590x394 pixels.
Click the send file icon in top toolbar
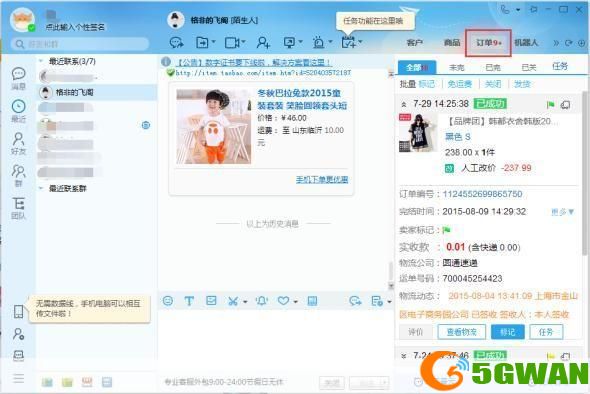[202, 43]
